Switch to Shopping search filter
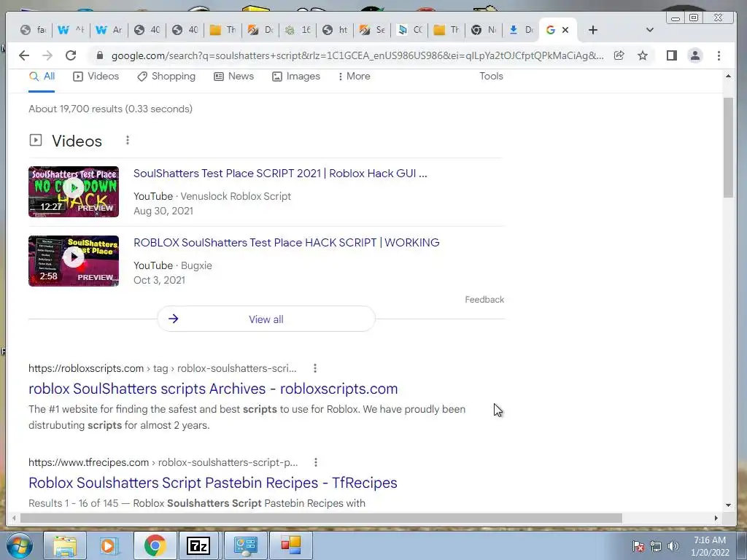 tap(166, 76)
